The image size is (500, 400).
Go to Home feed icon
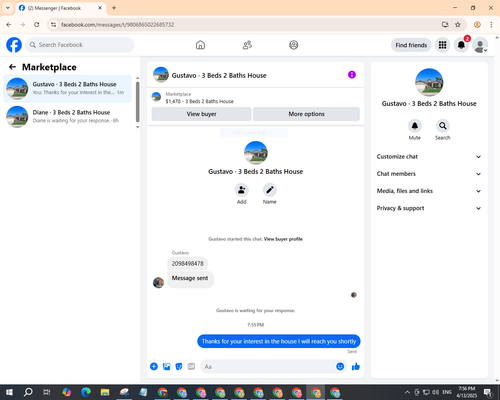click(x=200, y=45)
